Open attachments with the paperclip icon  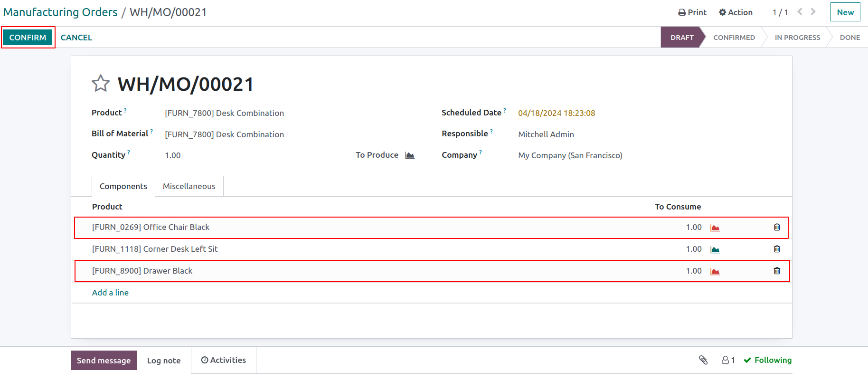click(x=703, y=360)
